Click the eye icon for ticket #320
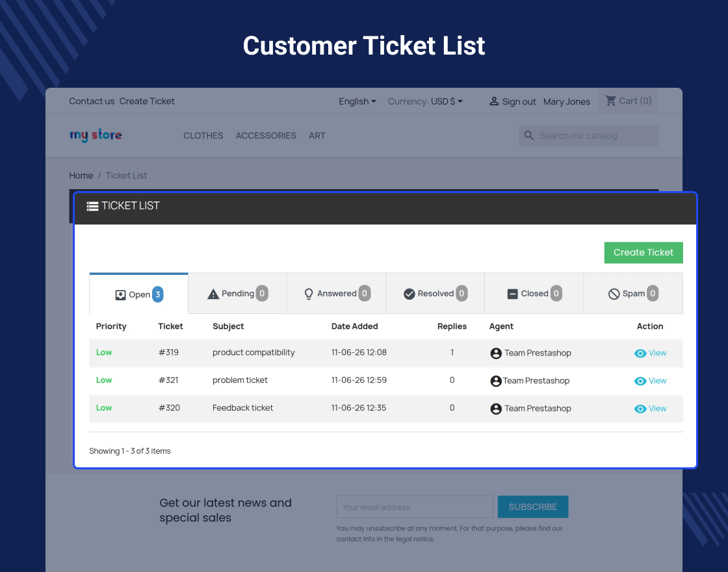728x572 pixels. click(x=640, y=409)
